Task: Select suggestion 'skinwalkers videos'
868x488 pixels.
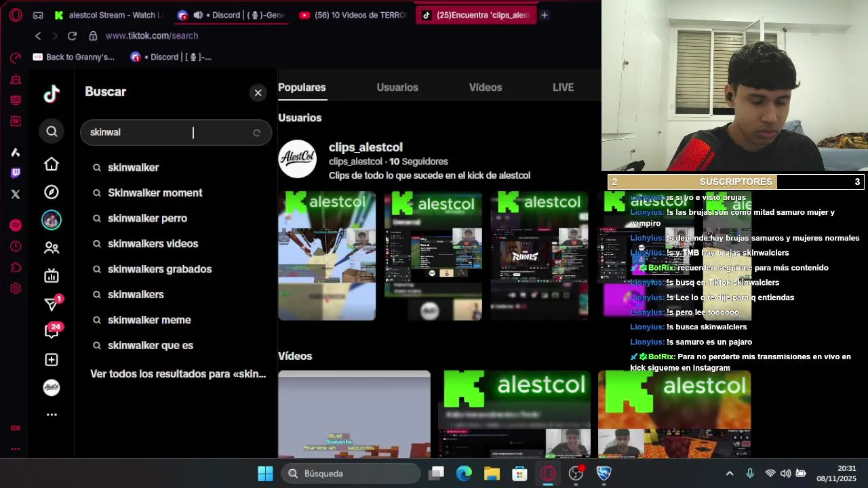Action: point(153,244)
